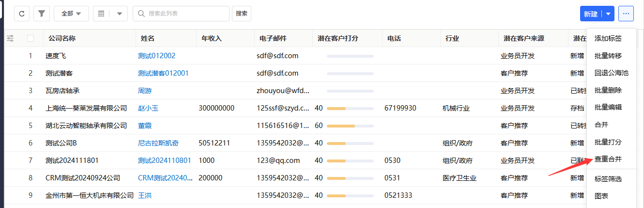This screenshot has height=208, width=644.
Task: Open the 赵小玉 lead link
Action: pos(148,108)
